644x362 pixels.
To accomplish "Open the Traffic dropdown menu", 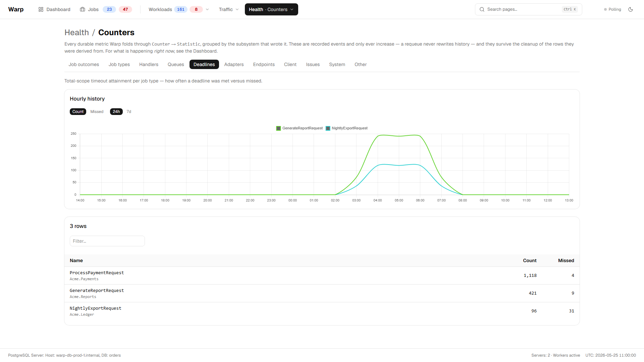I will (x=229, y=9).
